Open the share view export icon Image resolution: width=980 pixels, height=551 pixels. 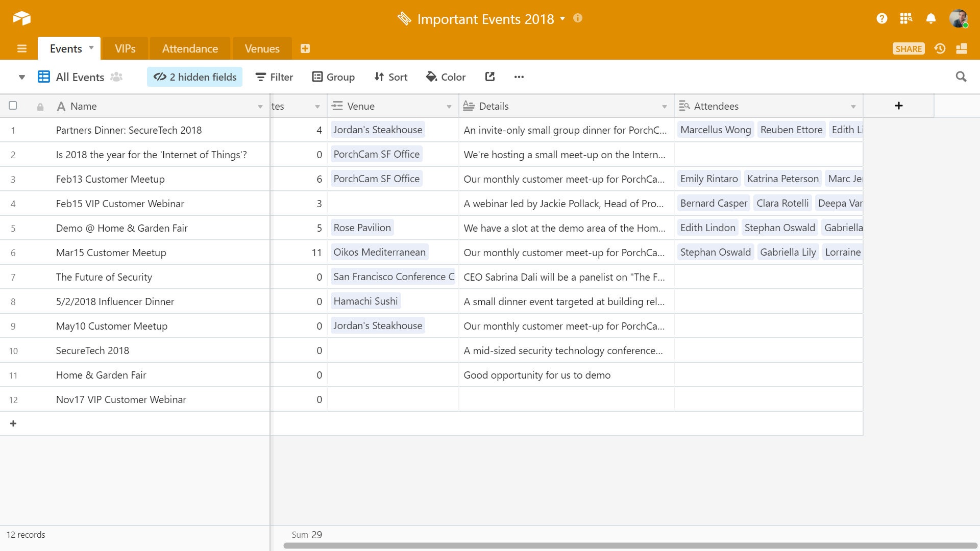tap(490, 77)
